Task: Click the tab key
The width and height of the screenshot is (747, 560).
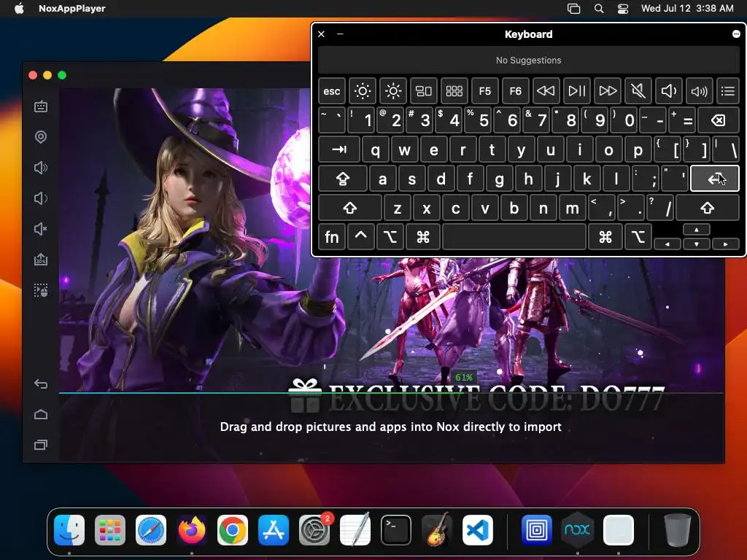Action: [339, 149]
